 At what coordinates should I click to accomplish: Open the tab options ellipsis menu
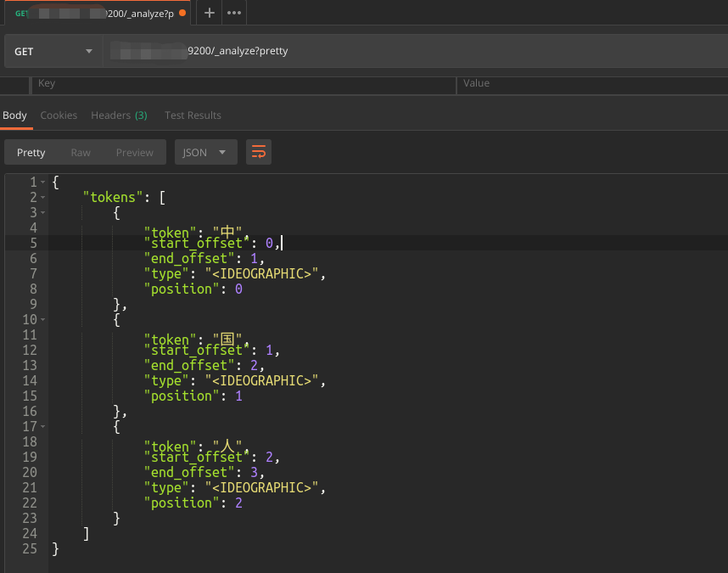(234, 13)
